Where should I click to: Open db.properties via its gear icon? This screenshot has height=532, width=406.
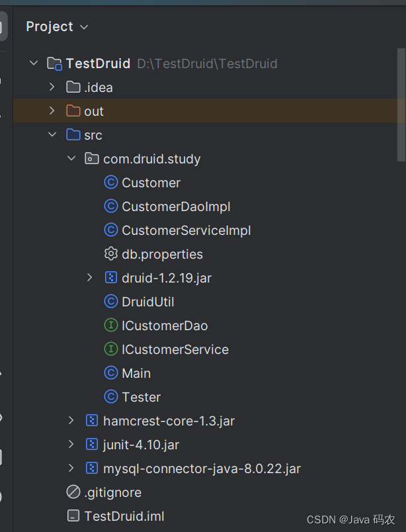110,253
